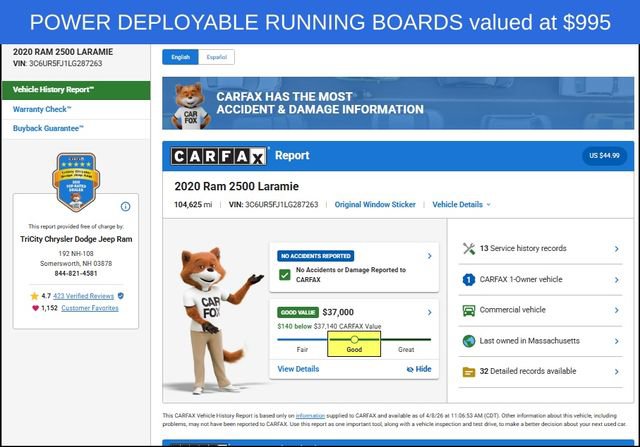Click the CARFAX 1-Owner badge icon

click(468, 280)
